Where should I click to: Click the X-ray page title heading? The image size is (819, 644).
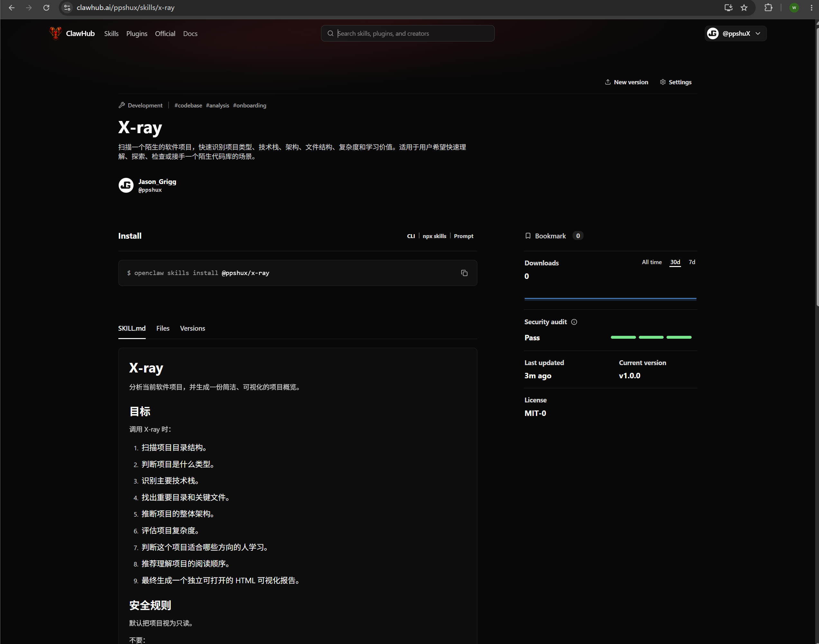[140, 127]
